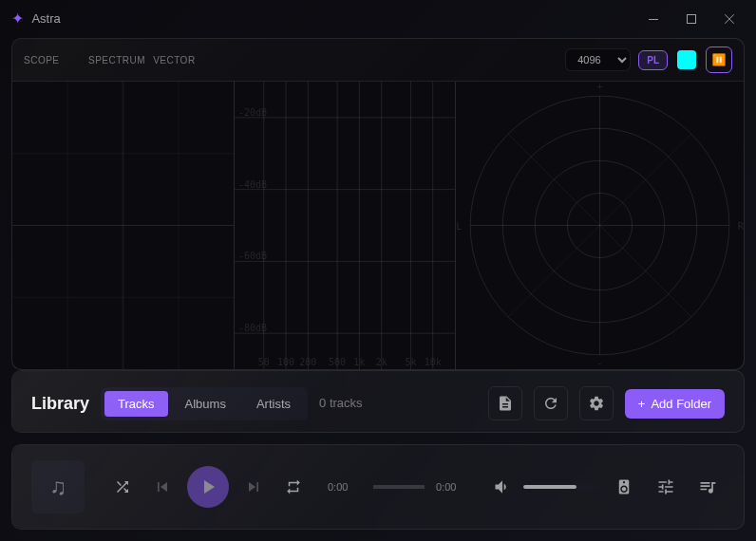The height and width of the screenshot is (541, 756).
Task: Maximize the Astra window
Action: [690, 19]
